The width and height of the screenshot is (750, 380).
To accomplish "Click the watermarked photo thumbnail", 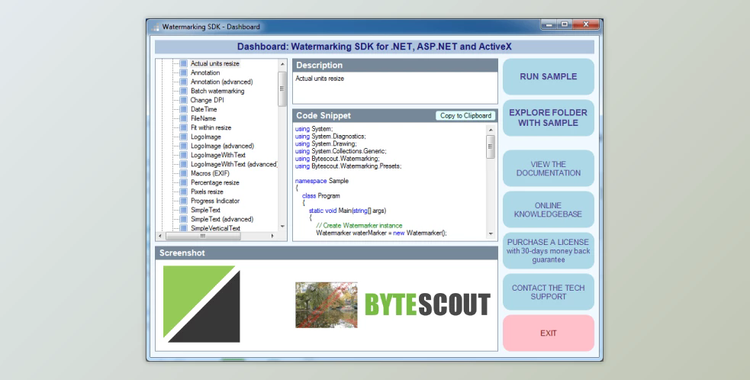I will point(326,305).
